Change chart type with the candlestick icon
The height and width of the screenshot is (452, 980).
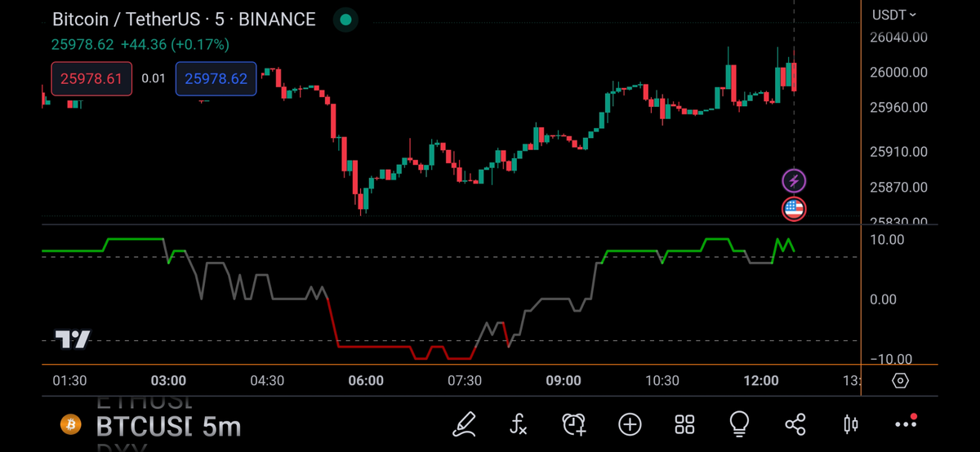(850, 423)
